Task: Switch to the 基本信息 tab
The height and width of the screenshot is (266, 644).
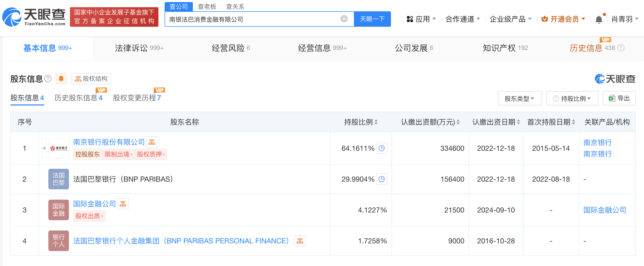Action: pyautogui.click(x=48, y=48)
